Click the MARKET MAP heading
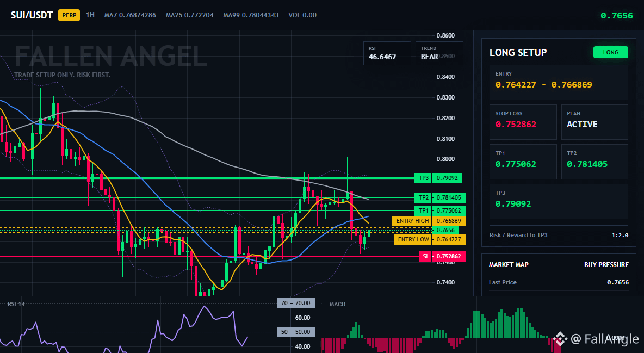The width and height of the screenshot is (644, 353). click(x=509, y=265)
